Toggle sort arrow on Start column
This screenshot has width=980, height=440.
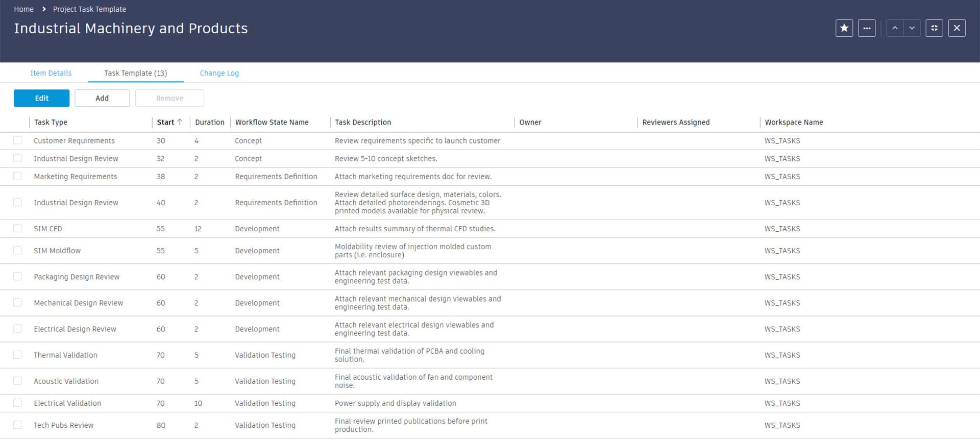pyautogui.click(x=180, y=122)
